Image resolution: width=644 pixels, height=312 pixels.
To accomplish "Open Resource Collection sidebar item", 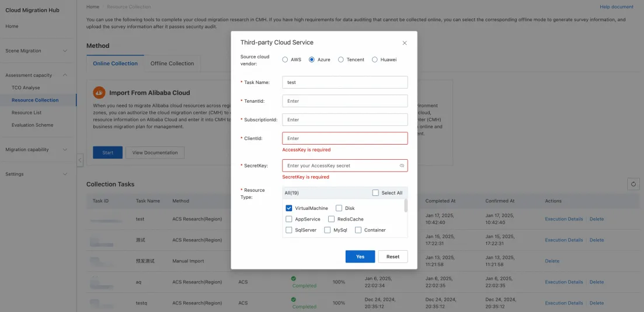I will tap(38, 100).
